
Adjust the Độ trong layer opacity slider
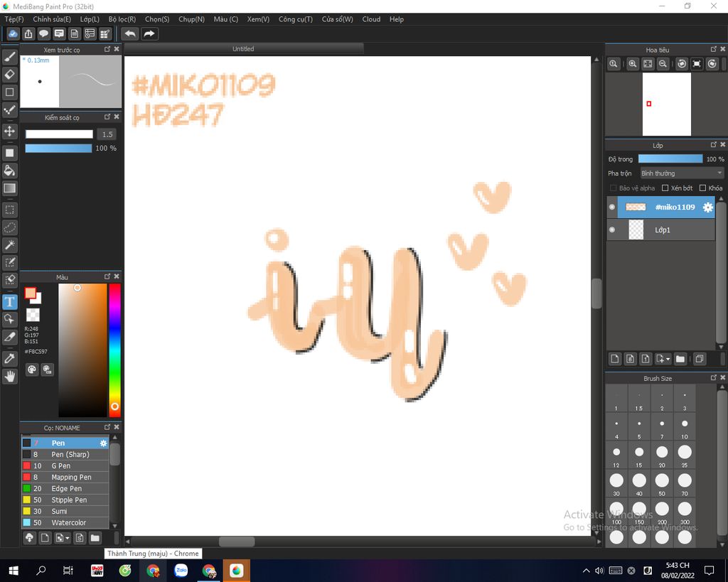pyautogui.click(x=670, y=158)
